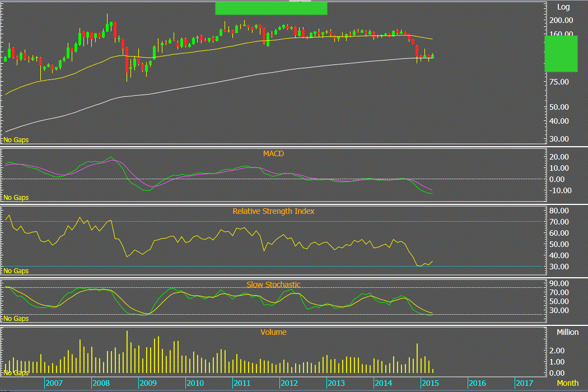
Task: Click the 70.00 RSI axis value
Action: (559, 222)
